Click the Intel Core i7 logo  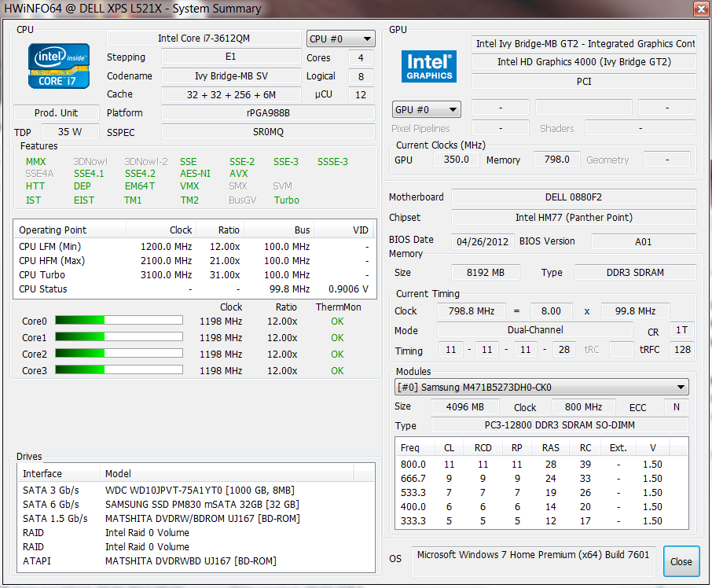click(x=59, y=65)
